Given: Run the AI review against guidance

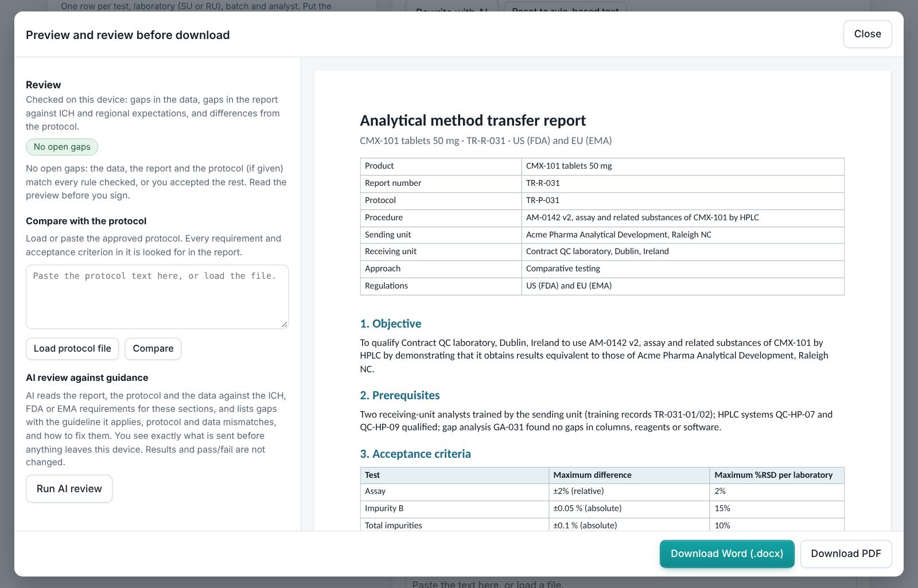Looking at the screenshot, I should click(69, 489).
